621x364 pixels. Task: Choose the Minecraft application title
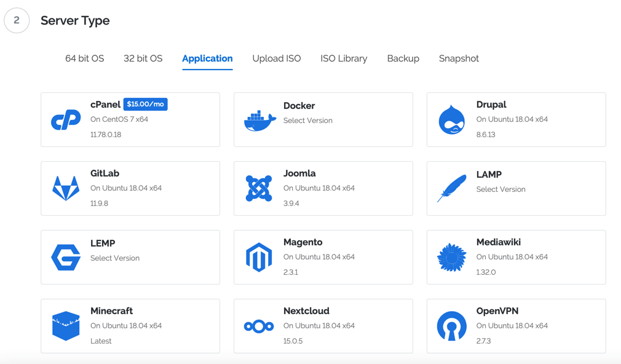(111, 311)
